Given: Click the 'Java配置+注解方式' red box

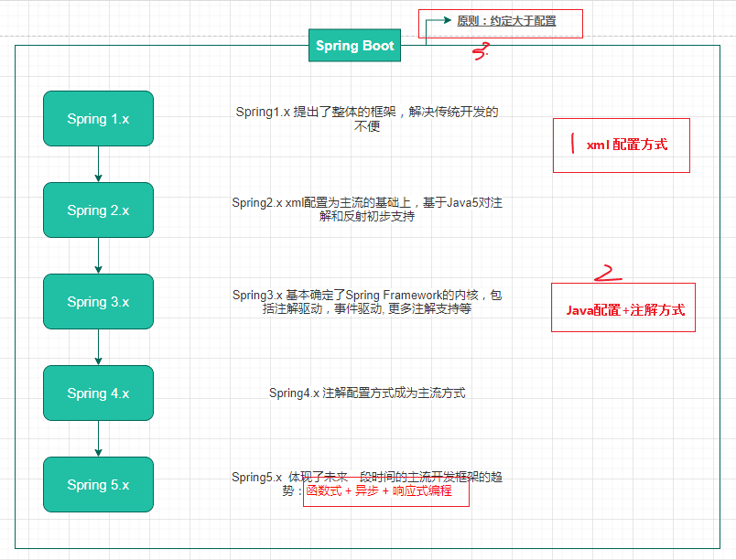Looking at the screenshot, I should [x=622, y=309].
